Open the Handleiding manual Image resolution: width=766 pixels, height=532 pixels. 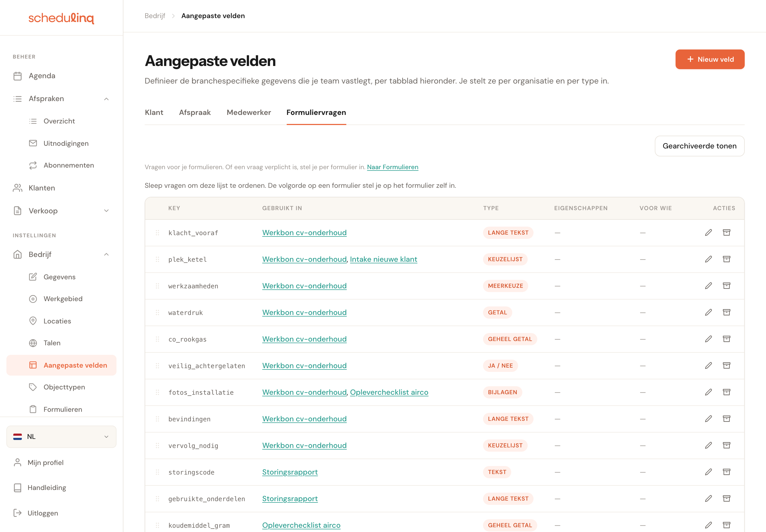coord(47,488)
